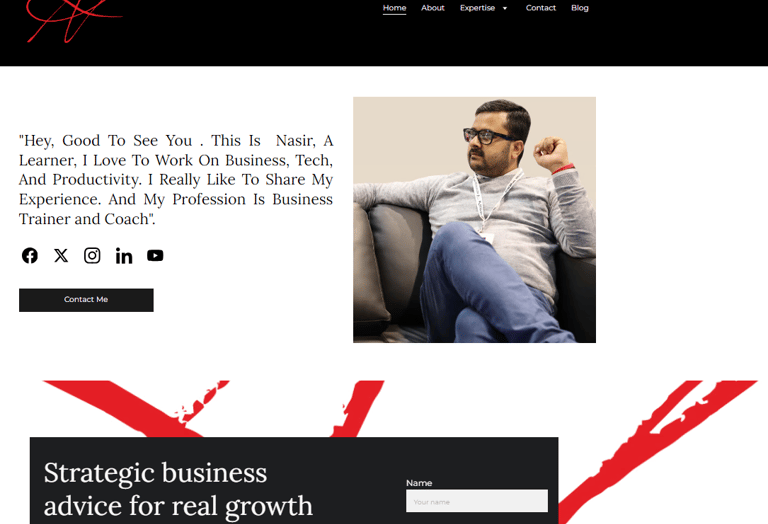This screenshot has height=524, width=768.
Task: Open the LinkedIn social icon
Action: pyautogui.click(x=124, y=256)
